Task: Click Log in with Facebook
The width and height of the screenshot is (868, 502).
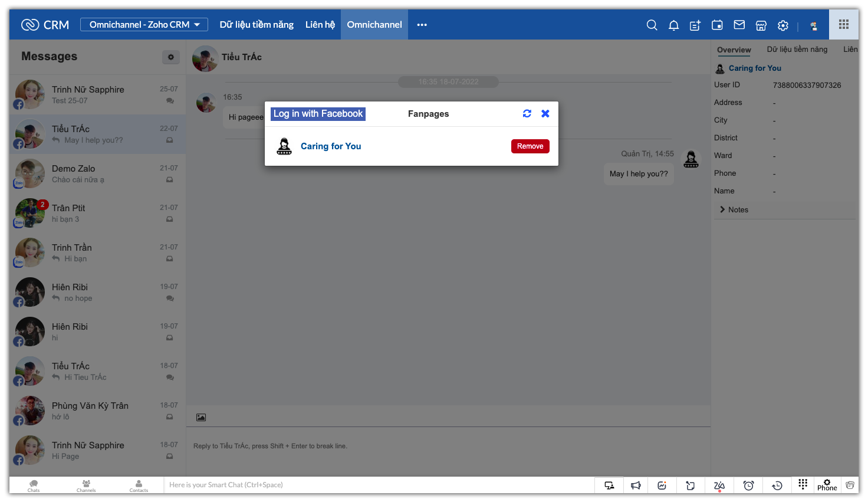Action: [x=318, y=114]
